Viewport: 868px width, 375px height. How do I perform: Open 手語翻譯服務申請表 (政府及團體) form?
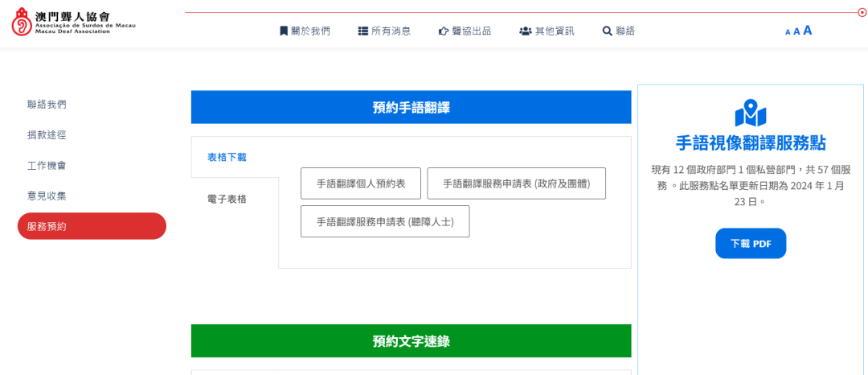tap(516, 183)
